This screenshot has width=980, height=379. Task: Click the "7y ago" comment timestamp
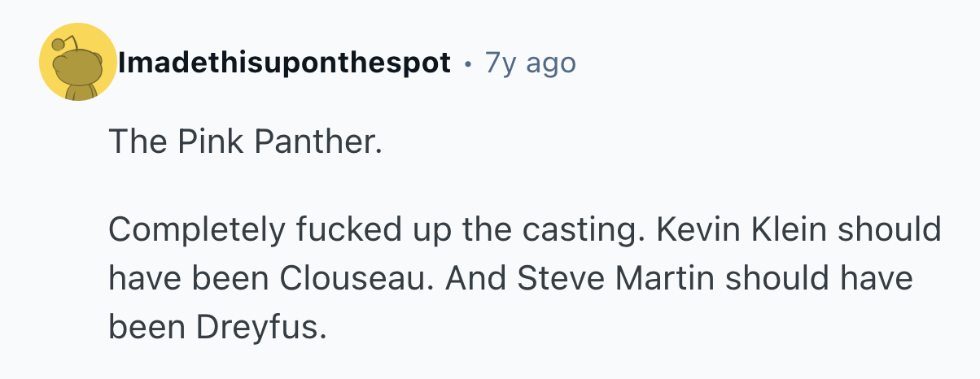(530, 63)
